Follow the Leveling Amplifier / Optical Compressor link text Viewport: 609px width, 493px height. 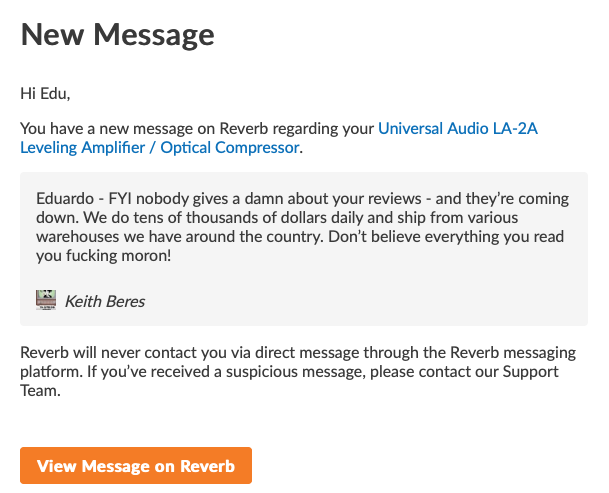coord(160,148)
